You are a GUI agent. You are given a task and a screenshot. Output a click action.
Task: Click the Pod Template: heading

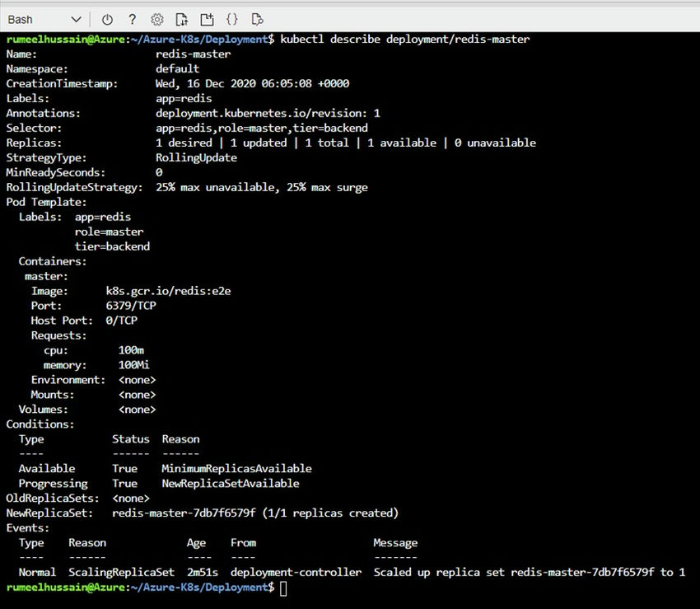click(46, 202)
